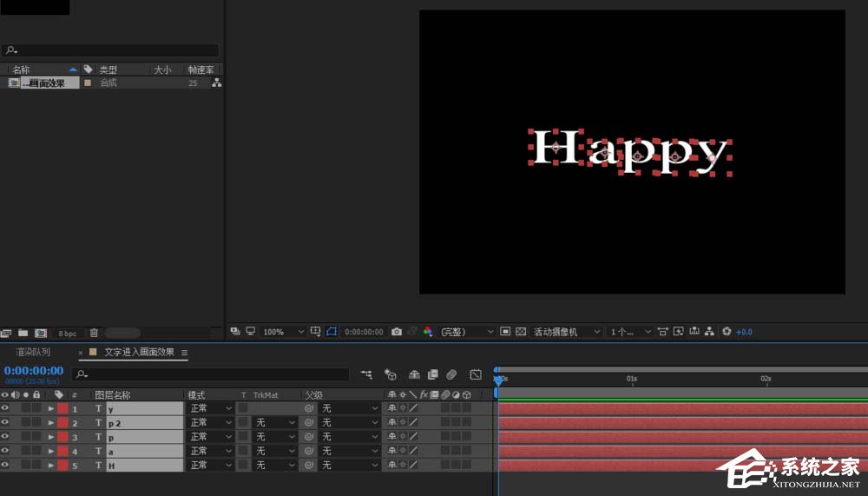Open the 100% magnification dropdown
Screen dimensions: 868x496
[x=283, y=332]
